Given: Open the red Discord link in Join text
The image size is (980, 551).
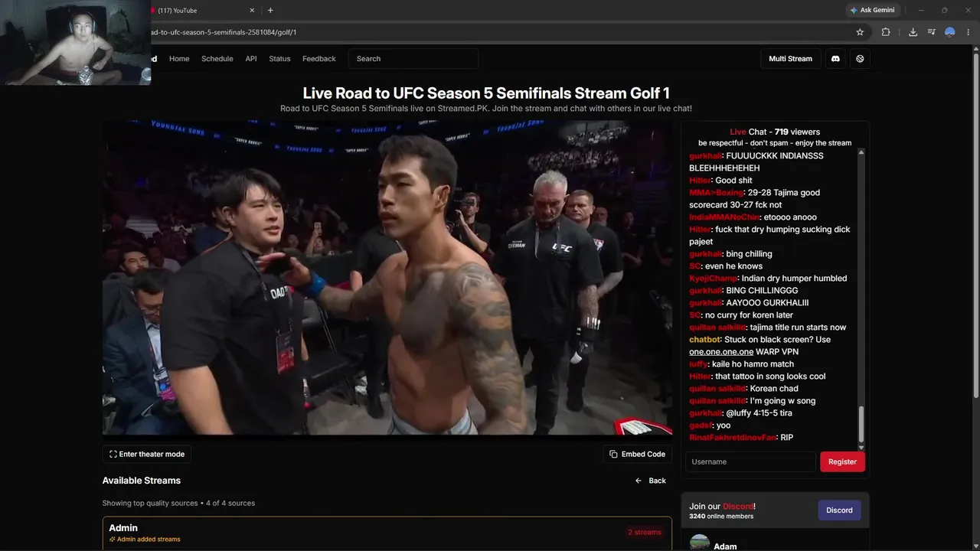Looking at the screenshot, I should tap(738, 506).
